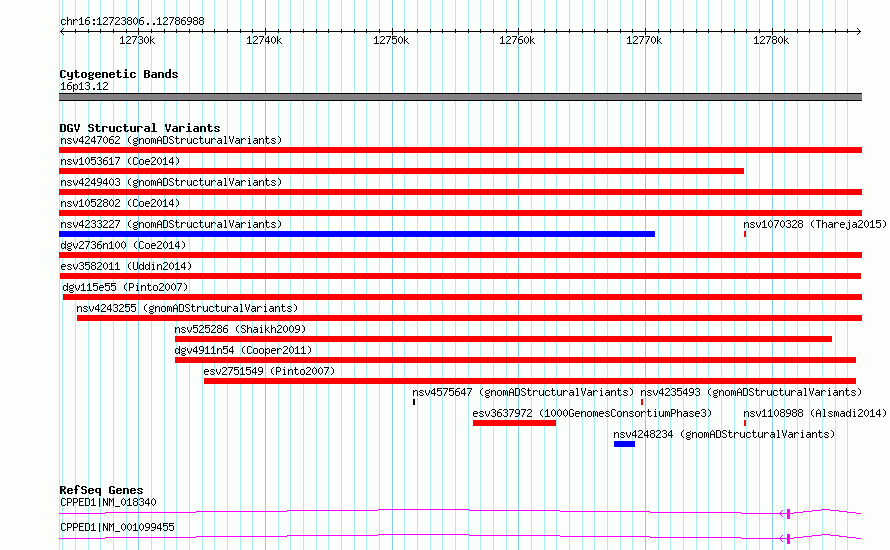Click the 12760k ruler tick label
Viewport: 890px width, 550px height.
[x=517, y=40]
